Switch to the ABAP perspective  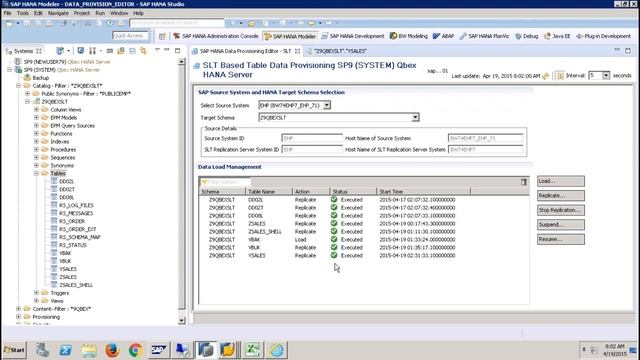click(x=443, y=36)
